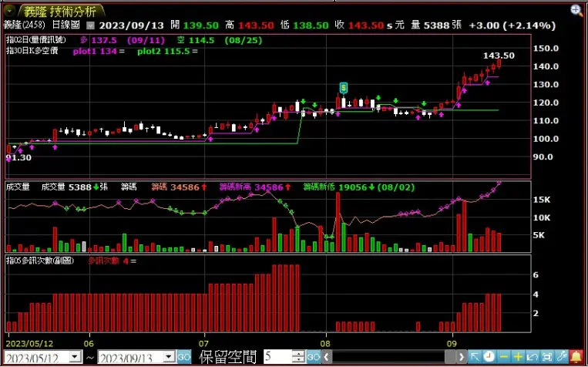Screen dimensions: 588x367
Task: Click the GO button after the date range
Action: (x=183, y=357)
